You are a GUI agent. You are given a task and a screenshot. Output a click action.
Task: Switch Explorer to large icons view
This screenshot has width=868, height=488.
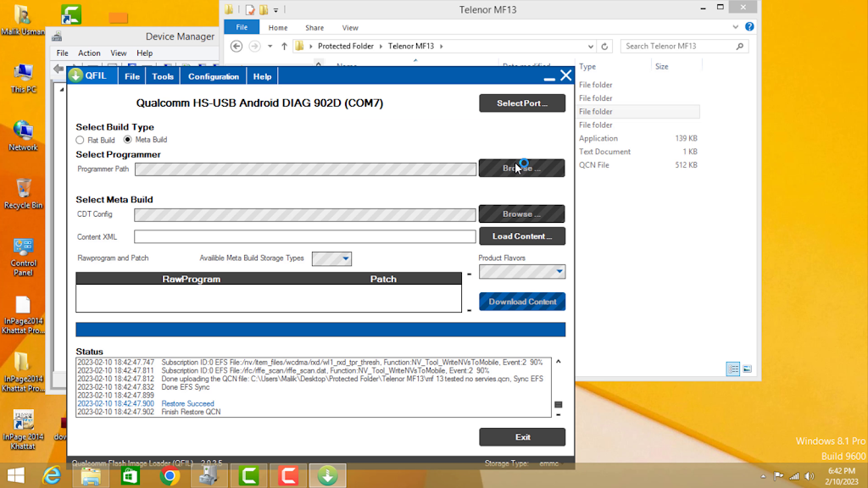pos(748,369)
